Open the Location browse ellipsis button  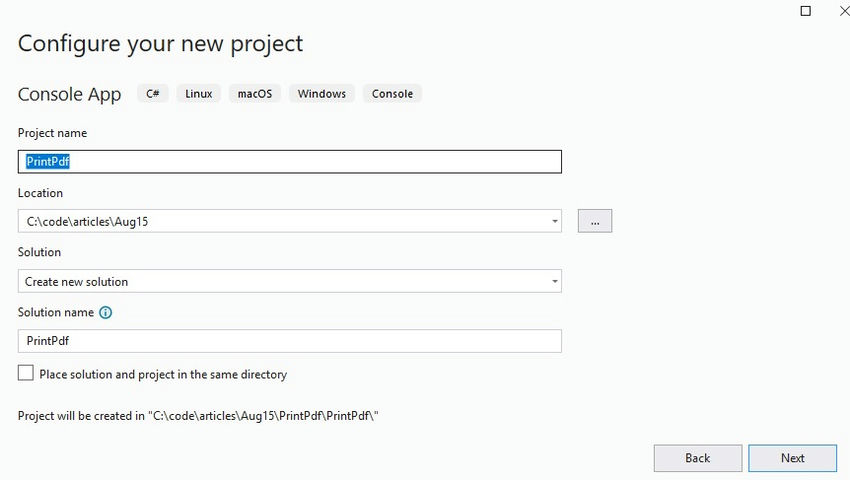click(595, 221)
